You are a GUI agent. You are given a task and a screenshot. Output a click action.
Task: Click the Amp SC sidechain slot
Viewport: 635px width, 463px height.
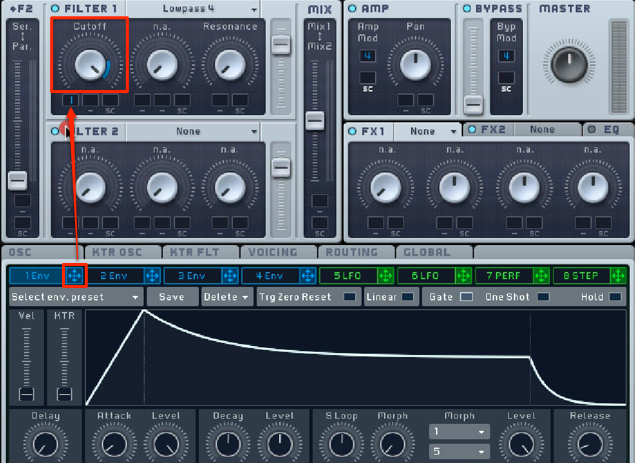coord(368,77)
